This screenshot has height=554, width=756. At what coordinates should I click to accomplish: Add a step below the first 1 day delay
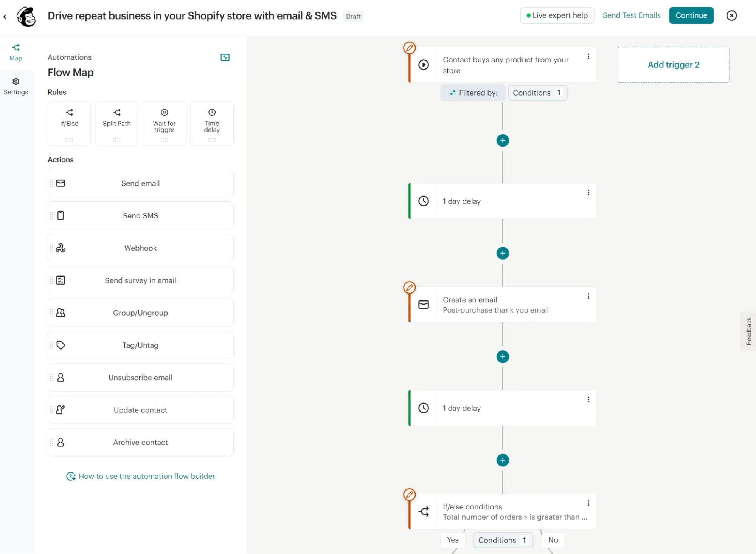tap(503, 253)
